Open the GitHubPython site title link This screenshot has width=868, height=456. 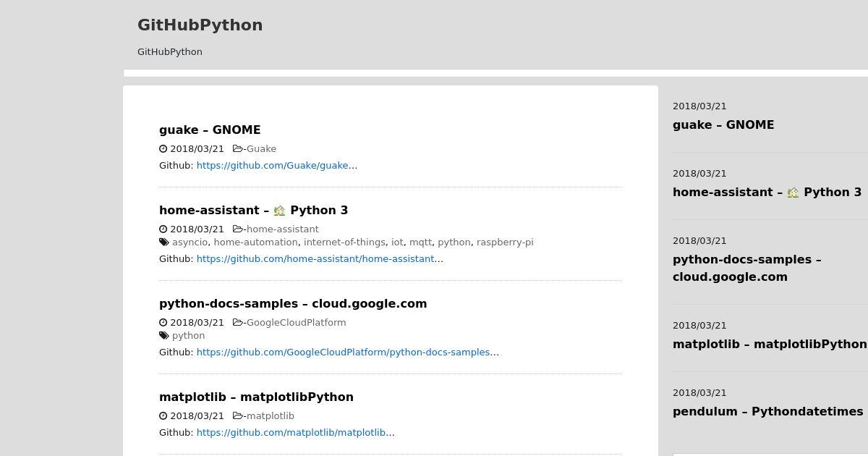coord(200,25)
